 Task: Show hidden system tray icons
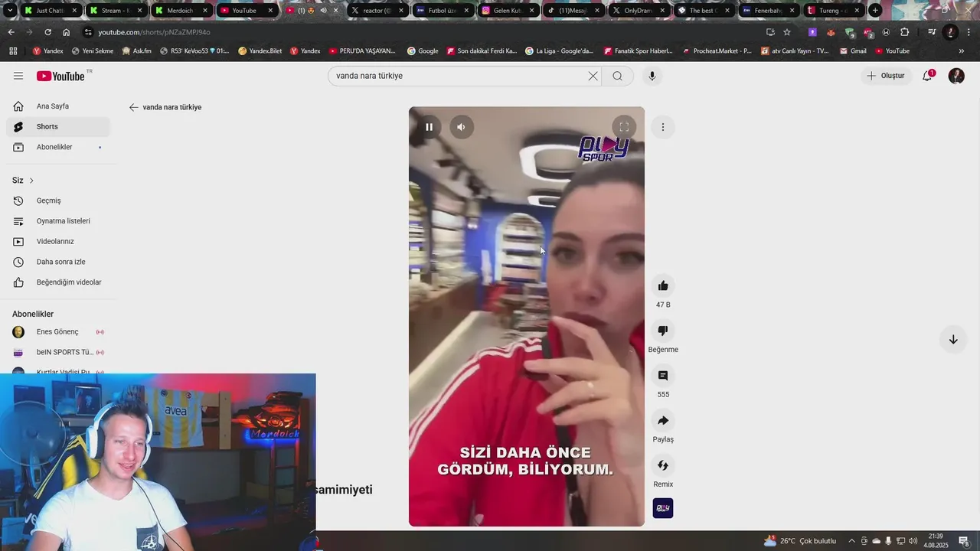tap(851, 541)
